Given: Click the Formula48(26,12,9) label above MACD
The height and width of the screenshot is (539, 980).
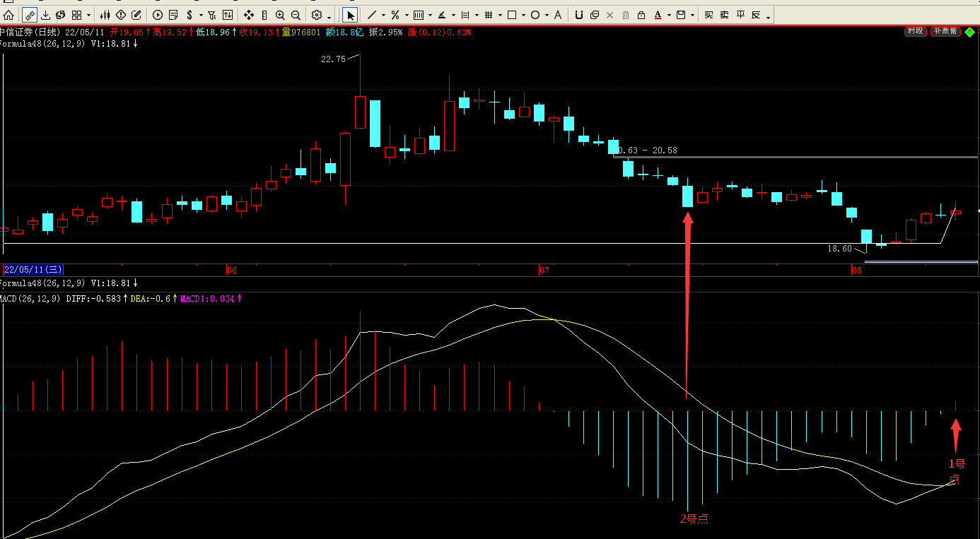Looking at the screenshot, I should 42,283.
